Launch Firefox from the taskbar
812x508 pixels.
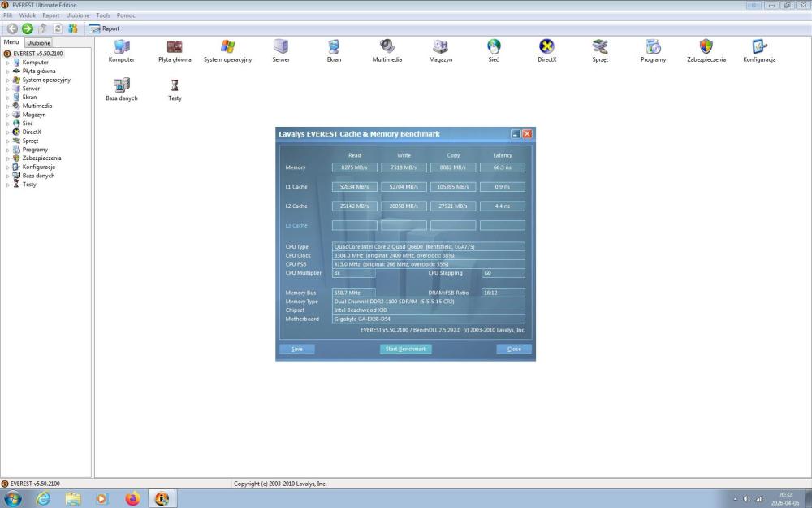[132, 498]
